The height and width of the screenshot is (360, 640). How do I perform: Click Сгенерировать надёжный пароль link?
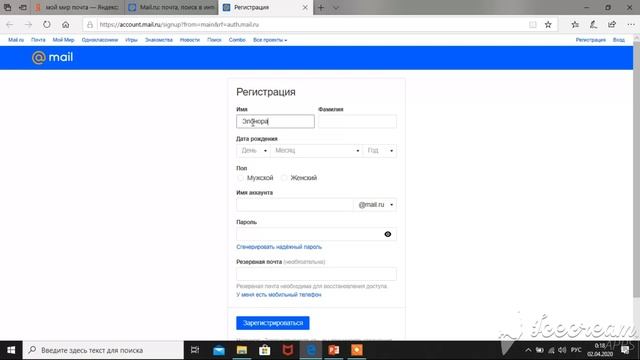(x=279, y=247)
